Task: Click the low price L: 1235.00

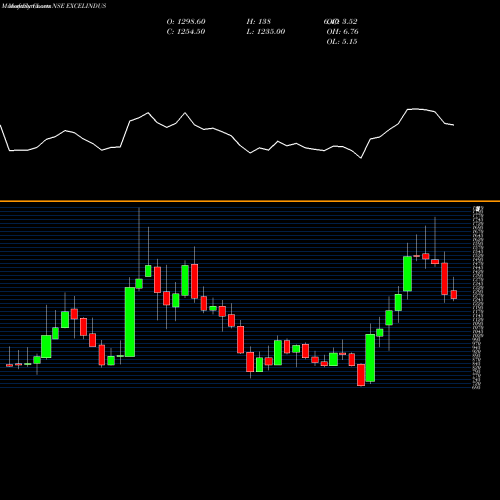Action: (266, 31)
